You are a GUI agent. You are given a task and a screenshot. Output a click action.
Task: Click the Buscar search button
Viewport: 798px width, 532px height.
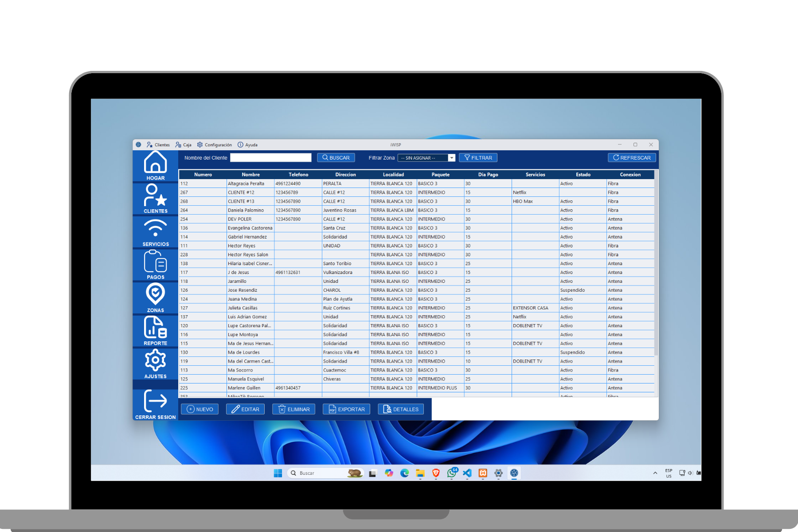(x=336, y=158)
